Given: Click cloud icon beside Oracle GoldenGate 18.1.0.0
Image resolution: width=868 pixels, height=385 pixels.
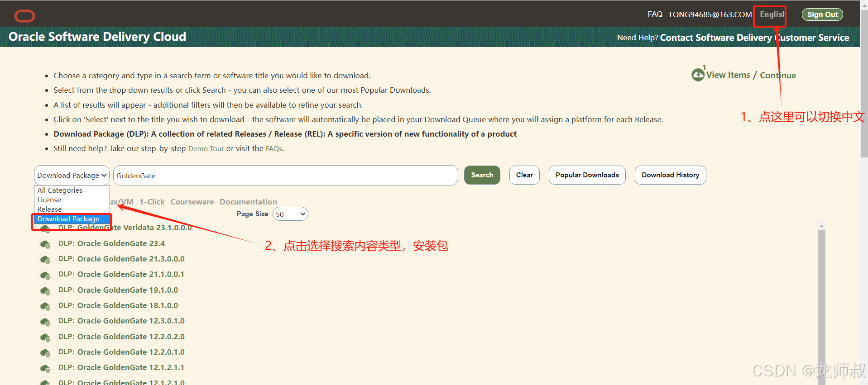Looking at the screenshot, I should tap(45, 306).
